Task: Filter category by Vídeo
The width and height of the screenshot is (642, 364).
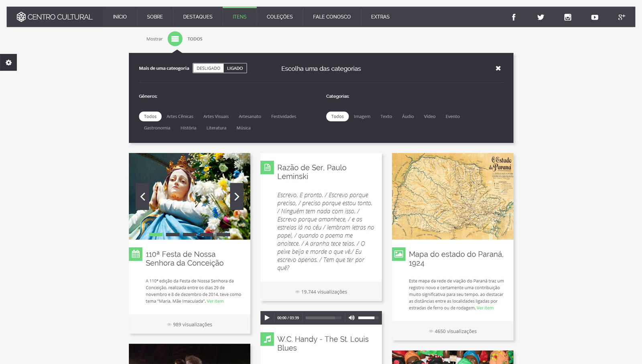Action: pyautogui.click(x=429, y=117)
